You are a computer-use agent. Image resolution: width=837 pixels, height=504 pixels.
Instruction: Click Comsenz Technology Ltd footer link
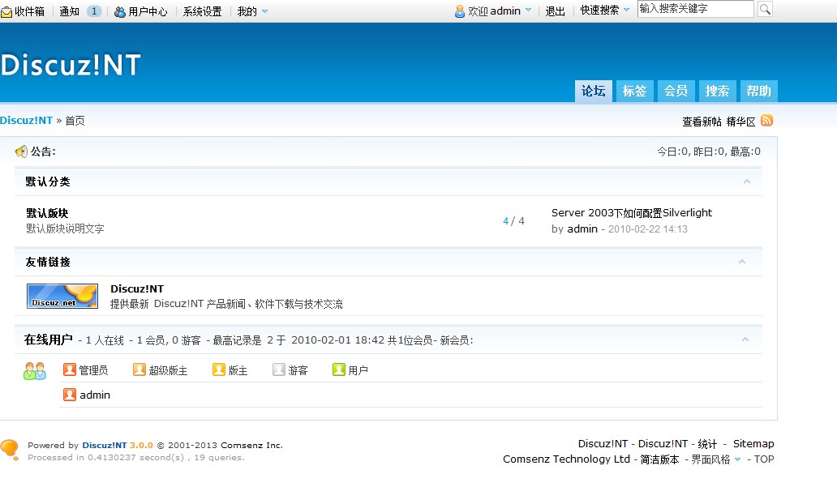point(566,459)
